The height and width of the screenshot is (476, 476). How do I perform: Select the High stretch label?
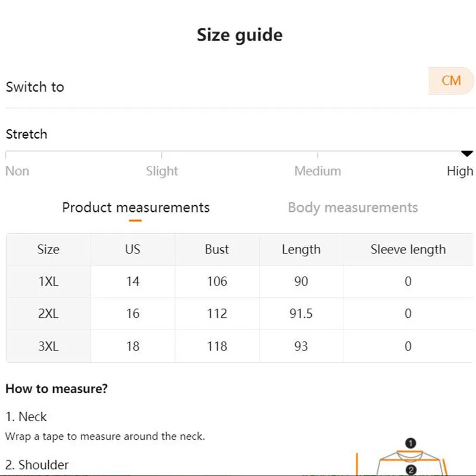tap(460, 171)
